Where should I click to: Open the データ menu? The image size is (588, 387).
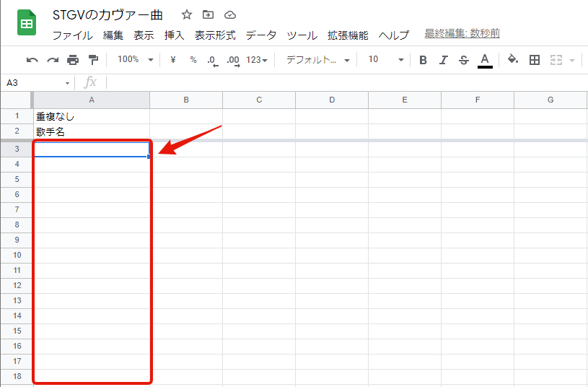[260, 35]
